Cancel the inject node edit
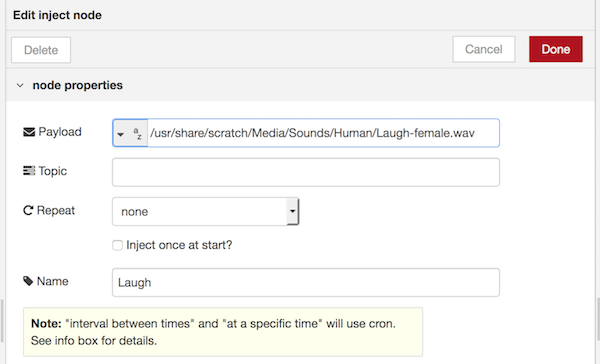 484,49
